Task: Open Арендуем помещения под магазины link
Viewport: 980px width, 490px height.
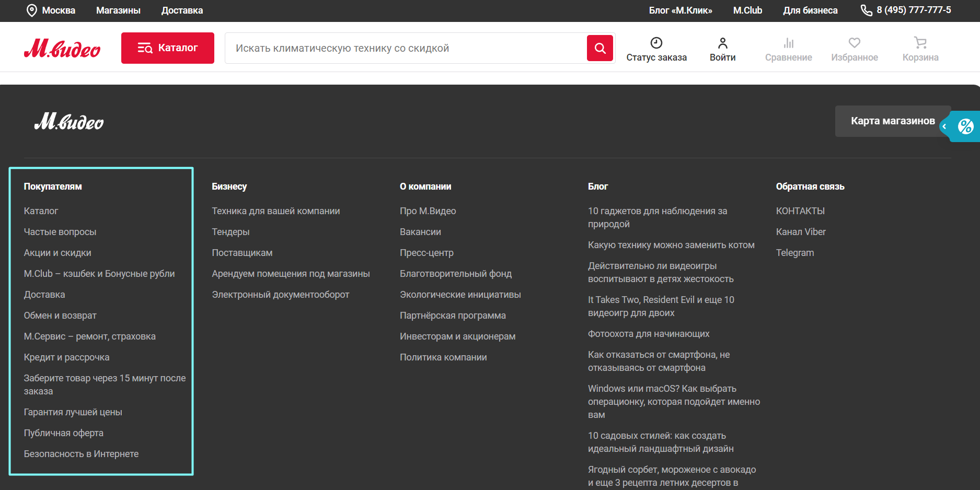Action: (x=291, y=274)
